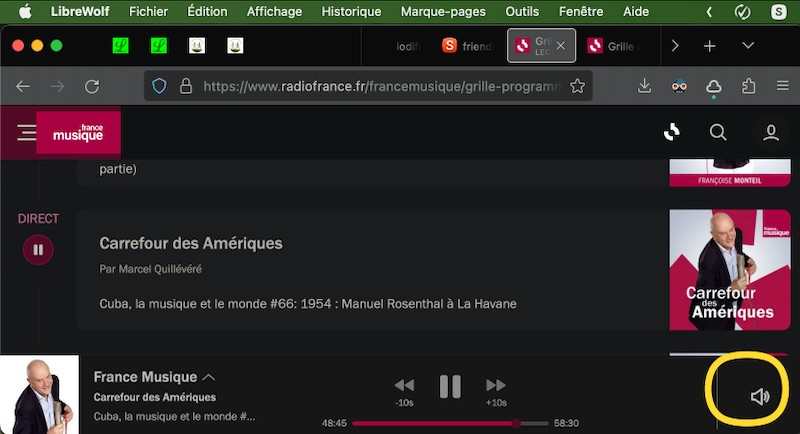Open the list all tabs dropdown arrow
Image resolution: width=800 pixels, height=434 pixels.
point(748,46)
